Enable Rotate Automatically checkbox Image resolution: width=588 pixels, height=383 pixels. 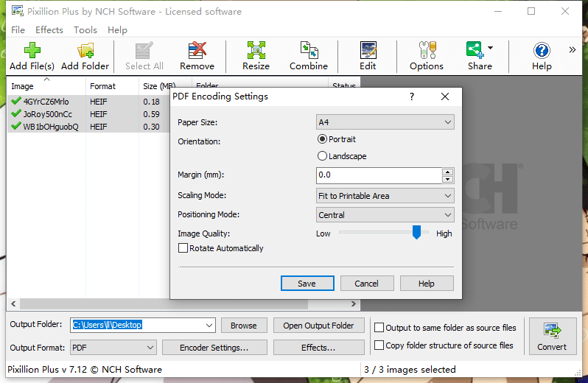(183, 248)
